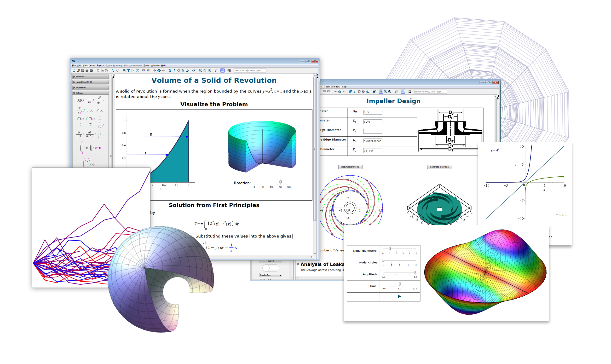
Task: Click New document icon in Solid of Revolution window
Action: (74, 70)
